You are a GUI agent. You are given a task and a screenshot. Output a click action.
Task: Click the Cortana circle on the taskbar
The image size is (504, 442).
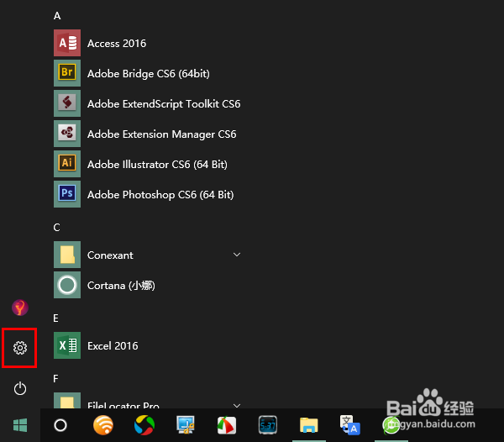[x=60, y=425]
